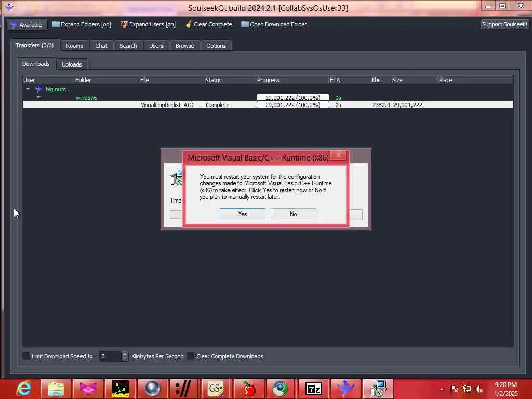Click the colon-slashes taskbar icon
The height and width of the screenshot is (399, 532).
(184, 389)
